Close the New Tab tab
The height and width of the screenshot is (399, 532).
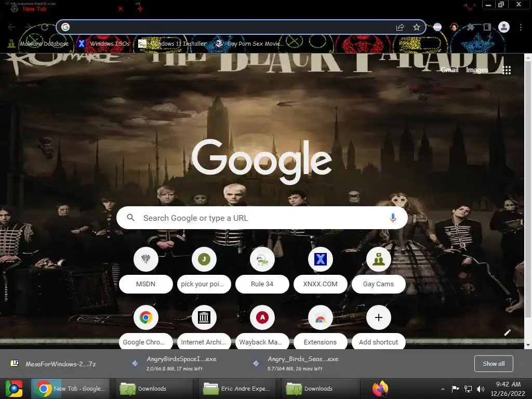click(121, 9)
